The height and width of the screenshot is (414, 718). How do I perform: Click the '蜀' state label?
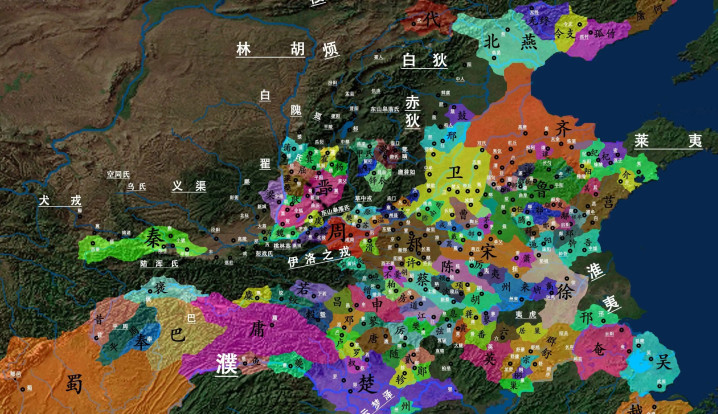pyautogui.click(x=74, y=383)
